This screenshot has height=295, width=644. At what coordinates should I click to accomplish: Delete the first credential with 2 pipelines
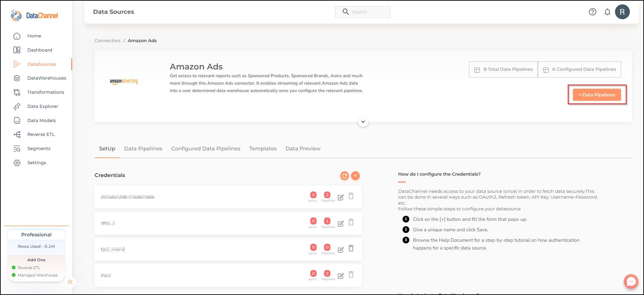pyautogui.click(x=351, y=196)
